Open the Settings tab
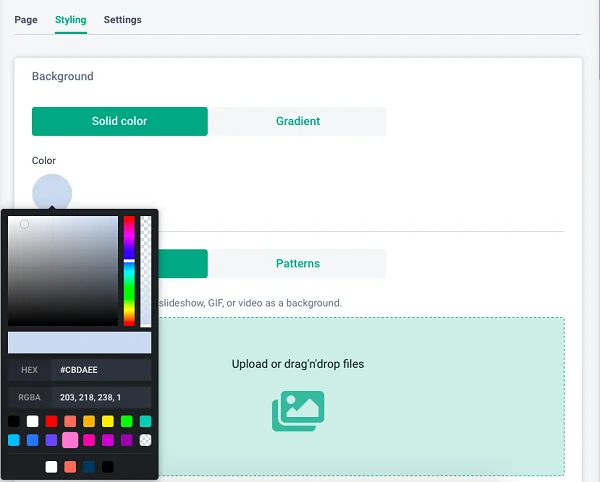This screenshot has width=600, height=482. coord(122,20)
